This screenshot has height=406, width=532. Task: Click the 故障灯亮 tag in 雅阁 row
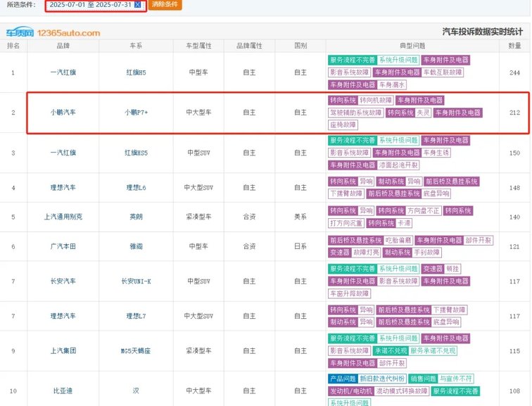click(x=366, y=253)
